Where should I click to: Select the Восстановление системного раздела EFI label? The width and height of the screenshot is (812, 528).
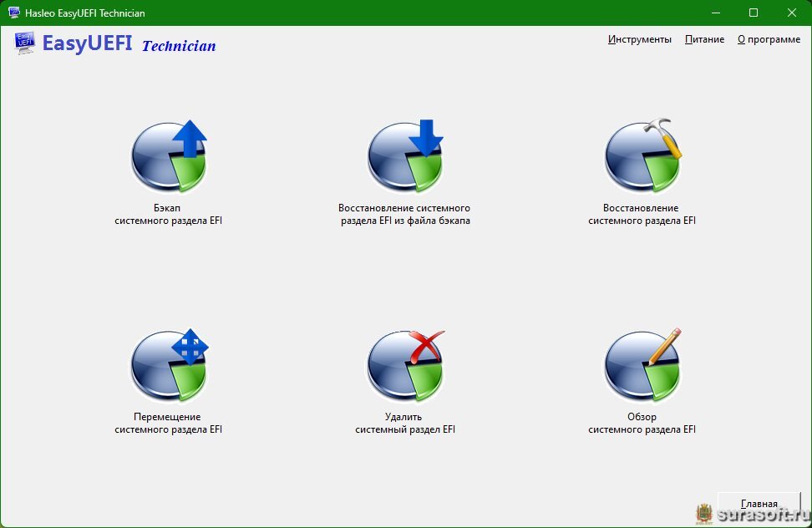(x=642, y=215)
